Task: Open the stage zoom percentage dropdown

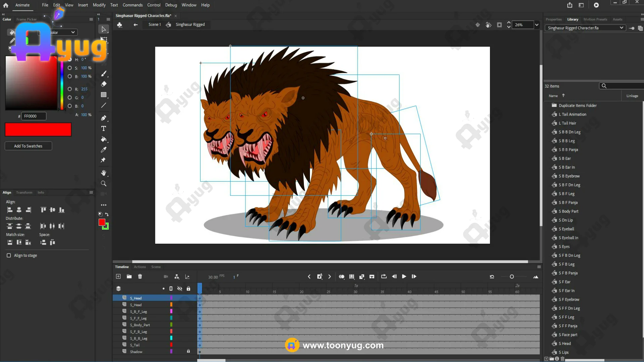Action: click(537, 25)
